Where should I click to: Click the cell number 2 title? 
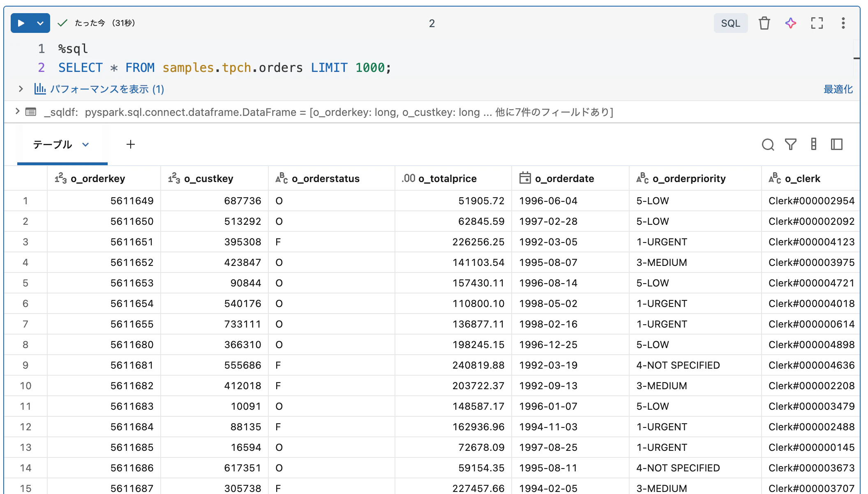pos(432,23)
